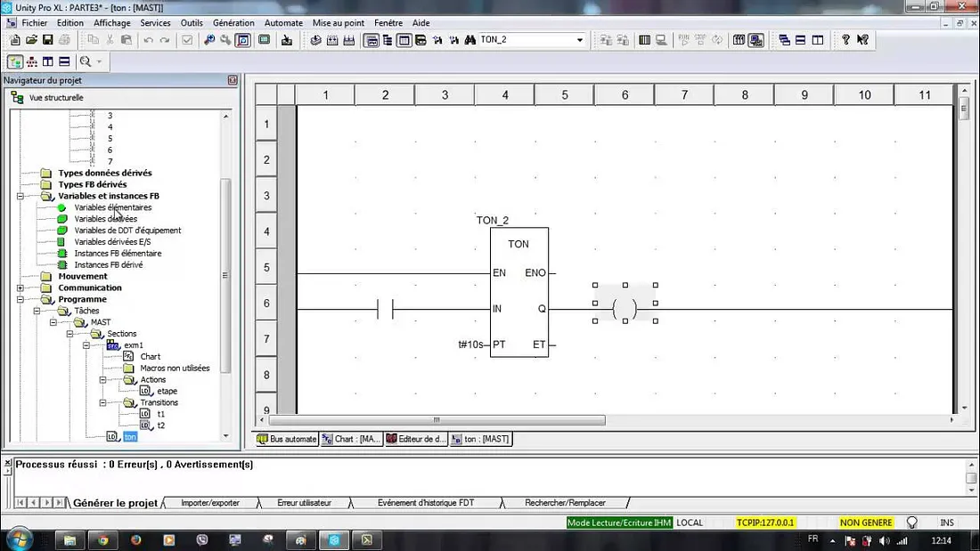Click the horizontal split views icon
Screen dimensions: 980x551
click(64, 61)
